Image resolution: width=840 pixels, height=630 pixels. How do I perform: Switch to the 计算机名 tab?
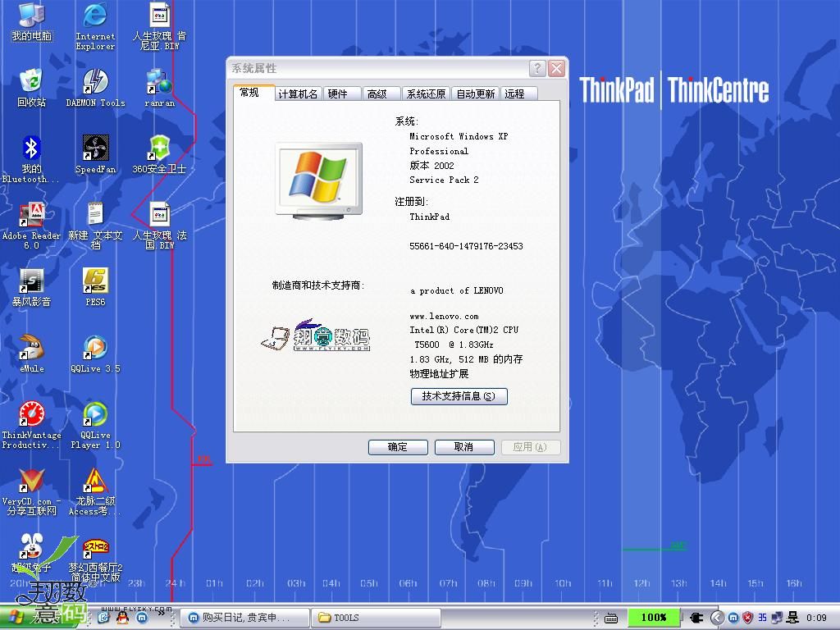coord(299,94)
